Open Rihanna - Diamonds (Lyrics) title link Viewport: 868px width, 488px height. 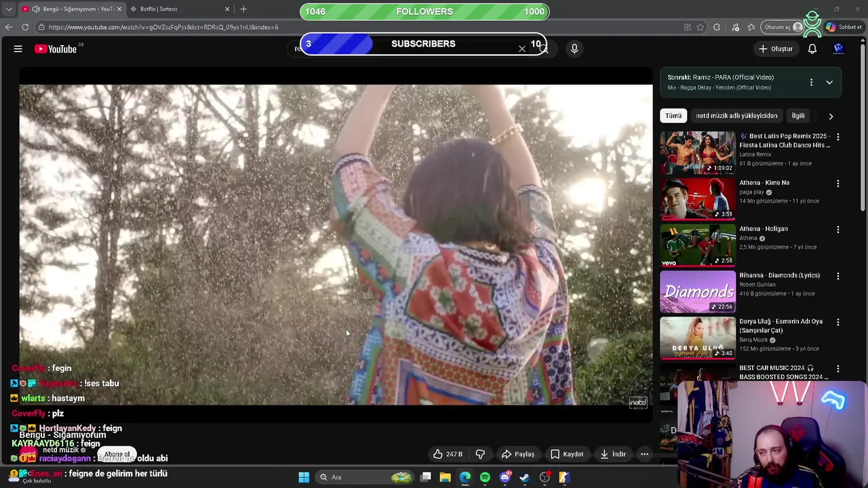click(x=779, y=275)
